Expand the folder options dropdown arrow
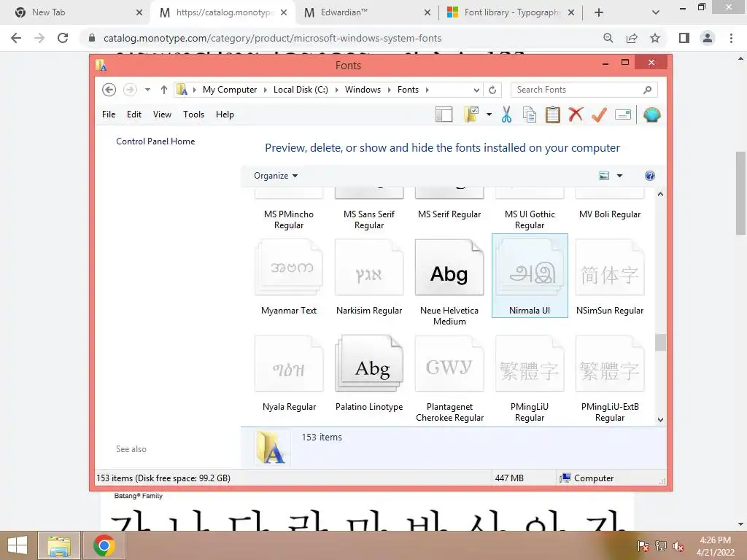The height and width of the screenshot is (560, 747). (489, 114)
